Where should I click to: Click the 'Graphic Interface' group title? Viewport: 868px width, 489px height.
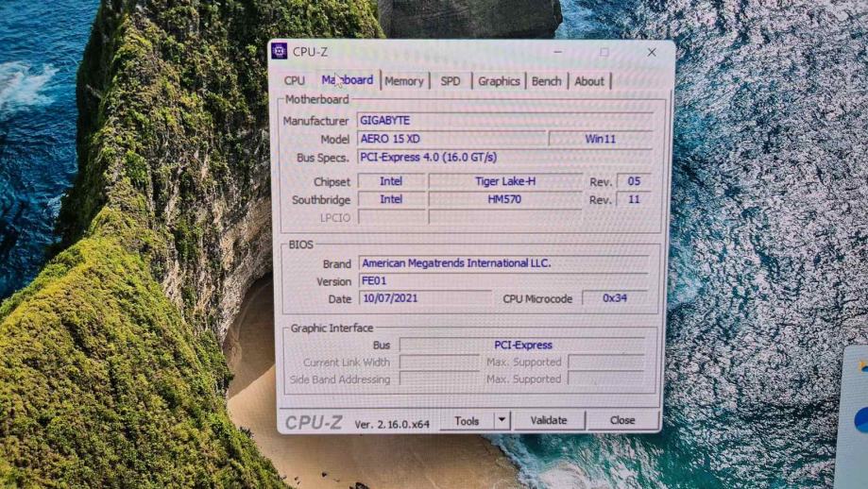coord(332,328)
